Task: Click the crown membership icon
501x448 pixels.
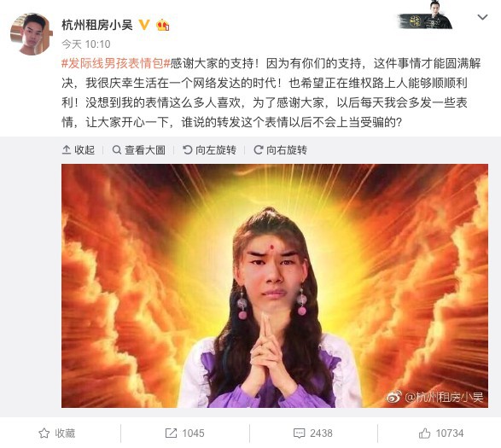Action: coord(163,25)
